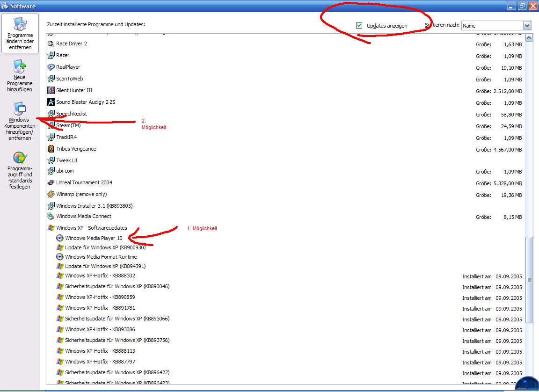Click the Razer installer icon
The width and height of the screenshot is (539, 392).
(x=51, y=55)
